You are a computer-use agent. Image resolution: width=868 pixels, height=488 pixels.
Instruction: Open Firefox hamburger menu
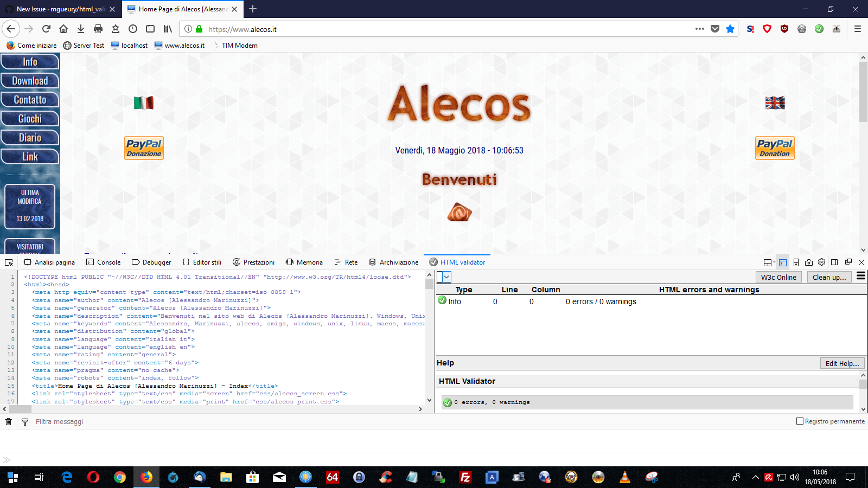pyautogui.click(x=858, y=29)
